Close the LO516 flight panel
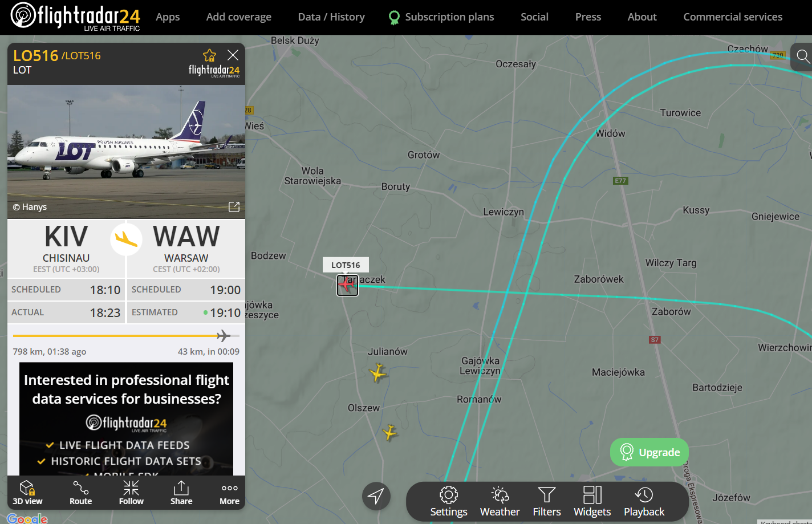This screenshot has width=812, height=524. click(233, 55)
